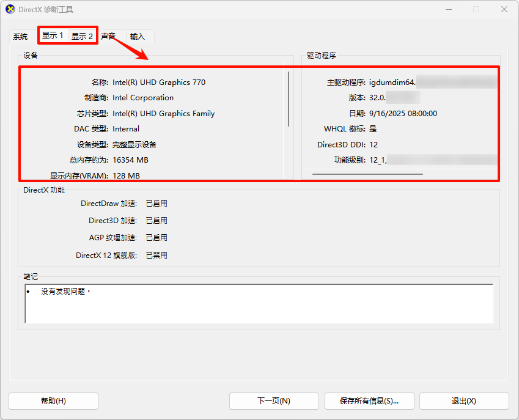Select the 显示 2 tab
This screenshot has width=519, height=420.
83,35
